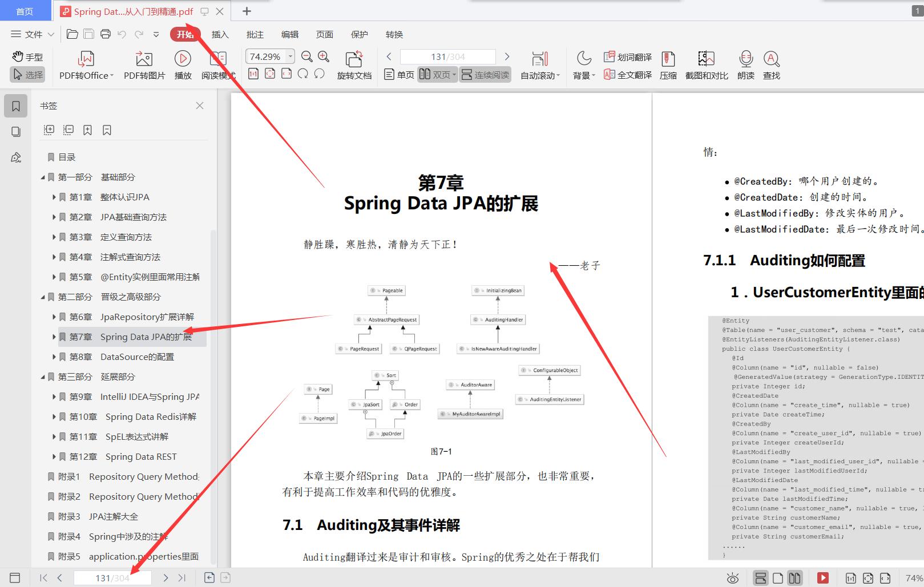Toggle double page view (双页)
Image resolution: width=924 pixels, height=587 pixels.
coord(437,75)
